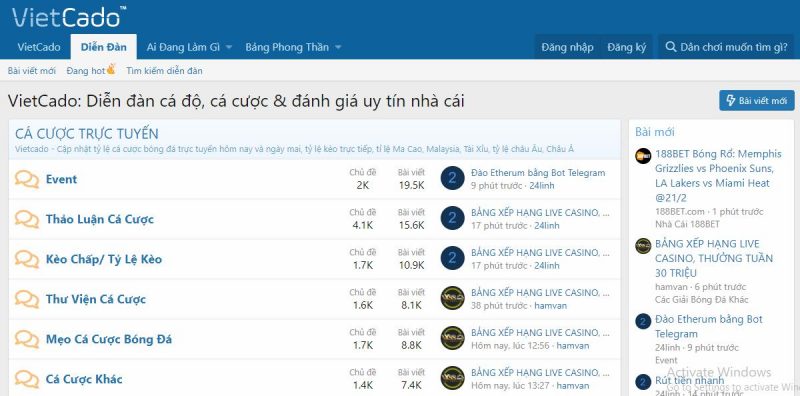
Task: Open Bài viết mới sub-navigation link
Action: tap(32, 71)
